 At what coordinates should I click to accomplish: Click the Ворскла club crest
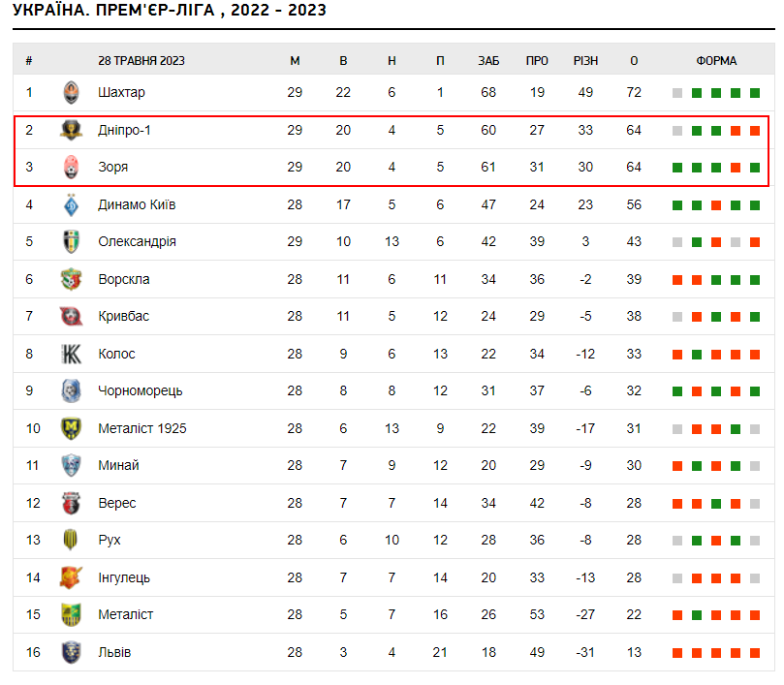tap(71, 279)
